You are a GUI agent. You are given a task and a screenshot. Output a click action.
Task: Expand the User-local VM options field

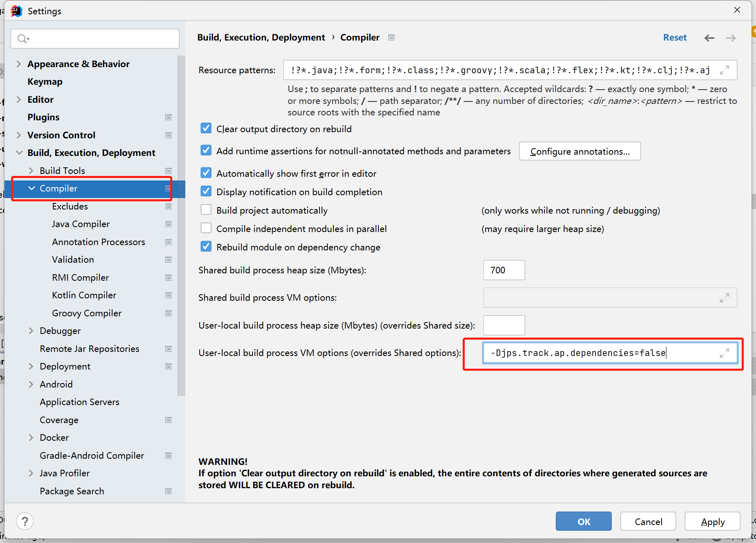(724, 353)
